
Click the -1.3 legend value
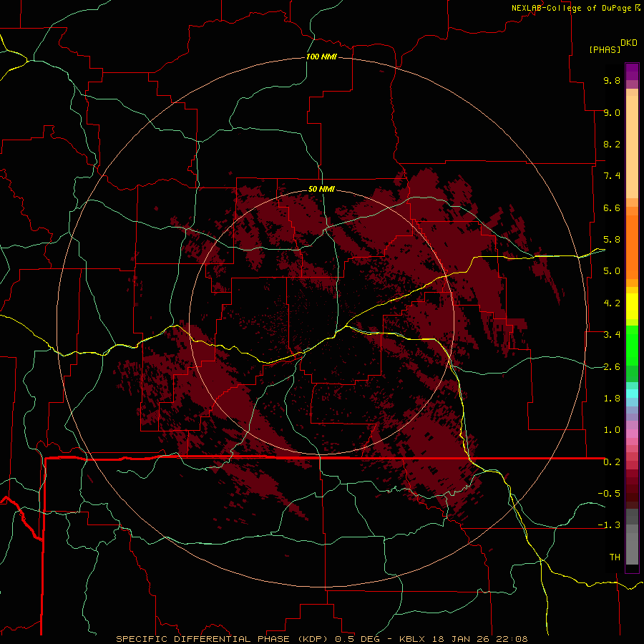[x=609, y=526]
